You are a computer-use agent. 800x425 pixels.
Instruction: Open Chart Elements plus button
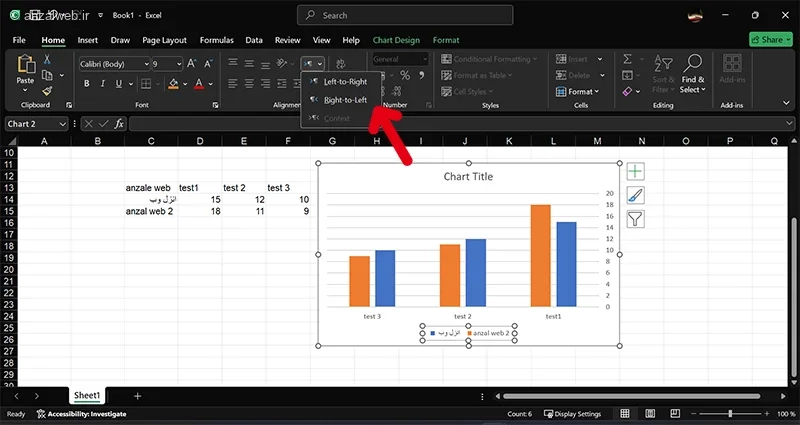tap(635, 171)
